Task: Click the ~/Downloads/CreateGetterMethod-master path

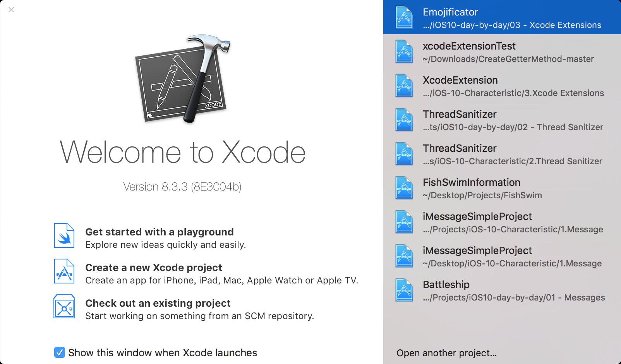Action: pyautogui.click(x=508, y=59)
